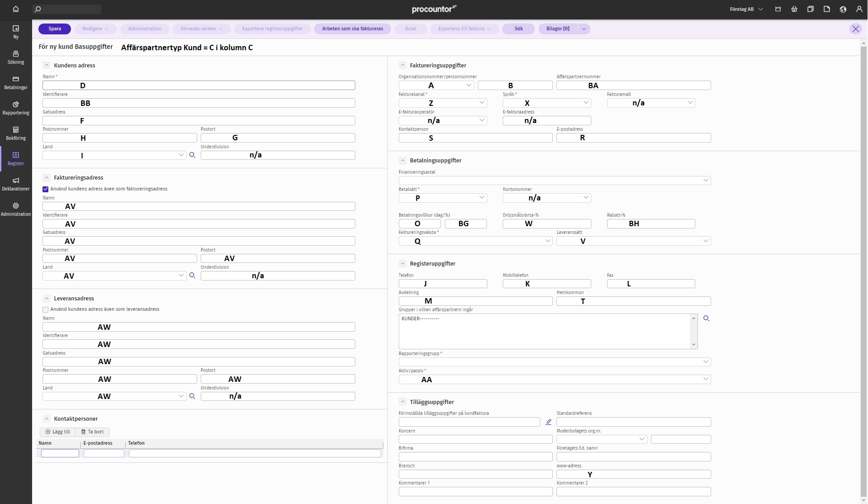Screen dimensions: 868x504
Task: Uncheck use customer address as faktureringsadress
Action: [x=46, y=189]
